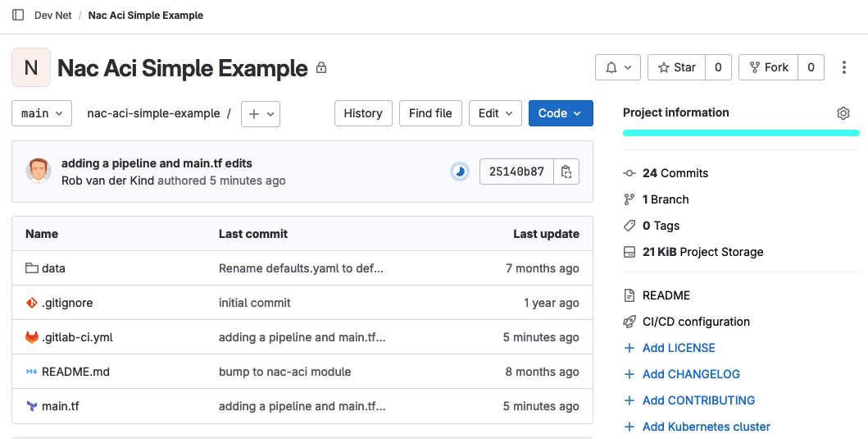
Task: Open the README.md file
Action: pos(76,372)
